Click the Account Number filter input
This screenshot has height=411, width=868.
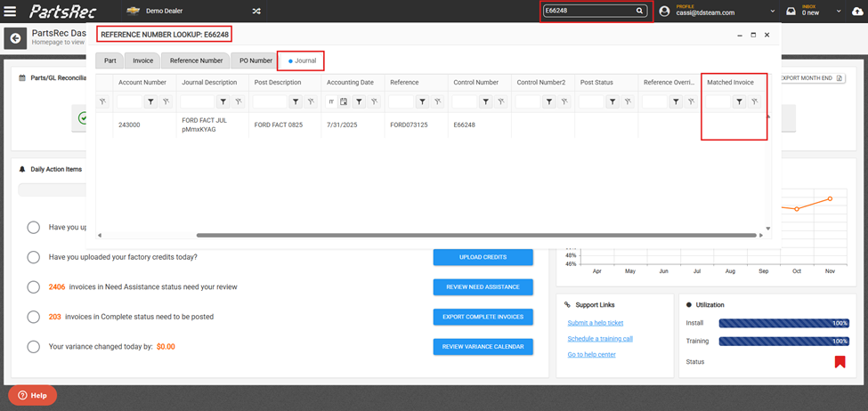[x=130, y=101]
